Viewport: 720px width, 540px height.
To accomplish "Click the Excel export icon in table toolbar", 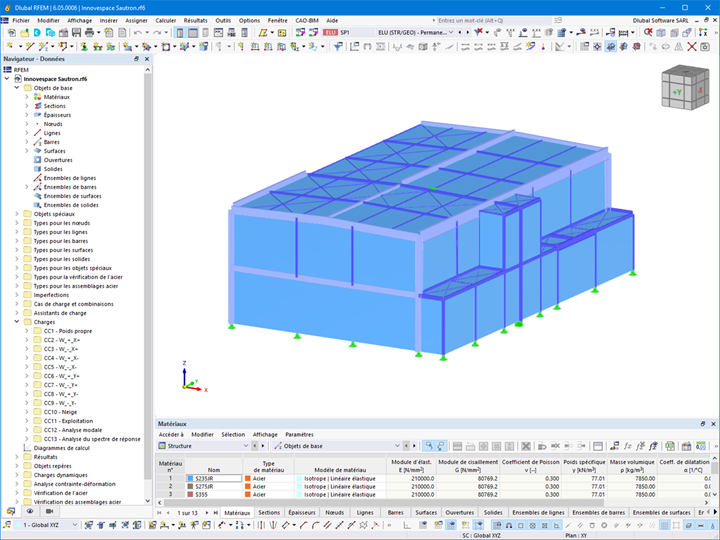I will 670,446.
